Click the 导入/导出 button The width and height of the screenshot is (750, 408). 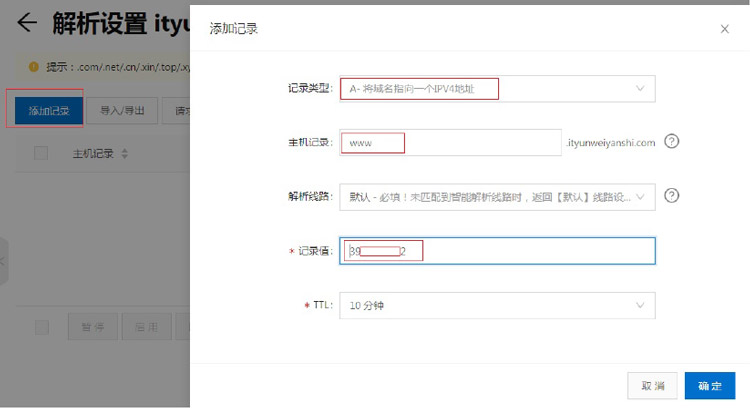[122, 110]
